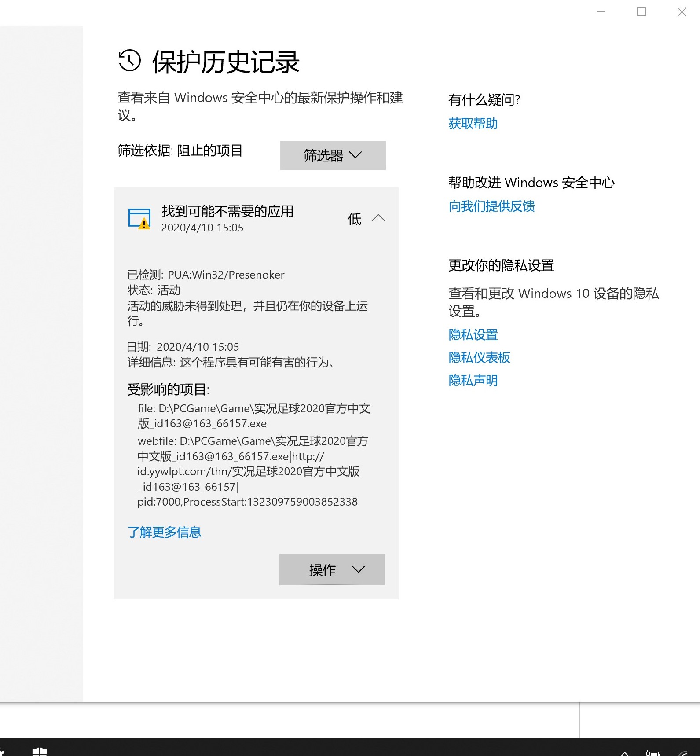
Task: Click the potentially unwanted app warning icon
Action: click(x=139, y=219)
